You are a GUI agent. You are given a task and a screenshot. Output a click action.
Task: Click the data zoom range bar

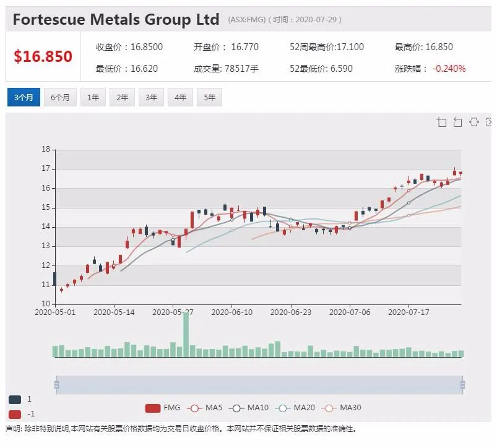point(259,385)
